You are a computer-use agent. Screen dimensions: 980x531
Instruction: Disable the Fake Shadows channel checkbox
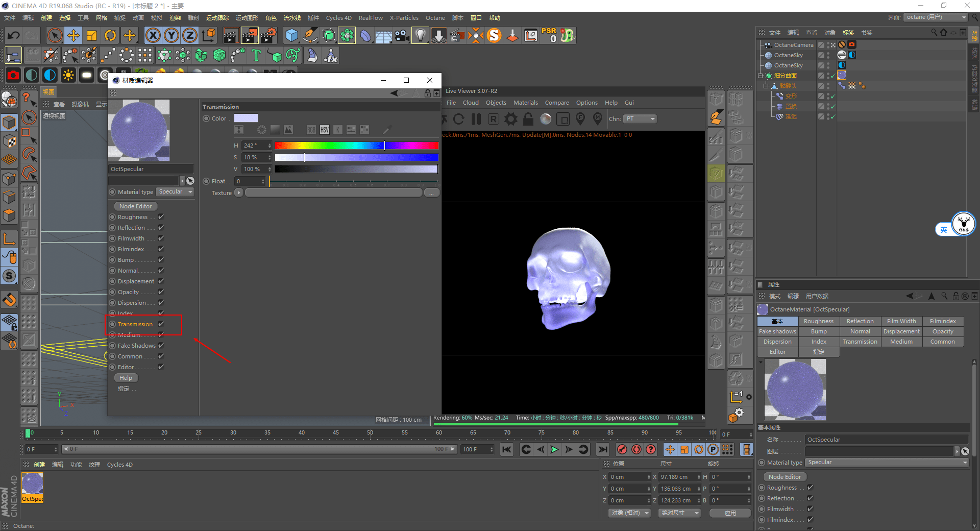[x=161, y=346]
